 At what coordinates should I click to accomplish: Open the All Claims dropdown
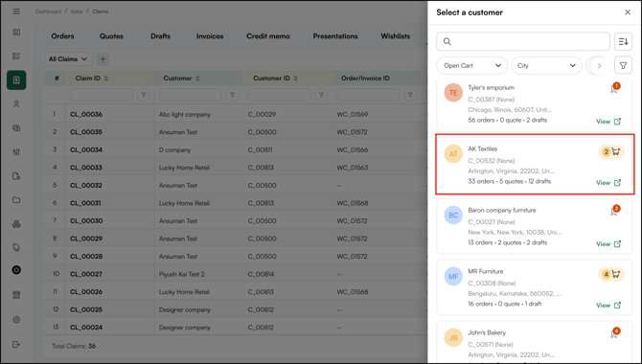tap(68, 59)
